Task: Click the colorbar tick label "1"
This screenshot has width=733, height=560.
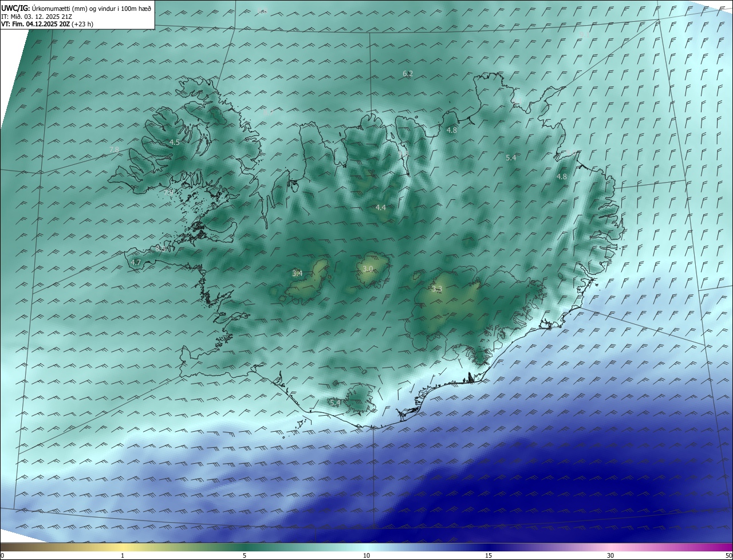Action: click(x=123, y=555)
